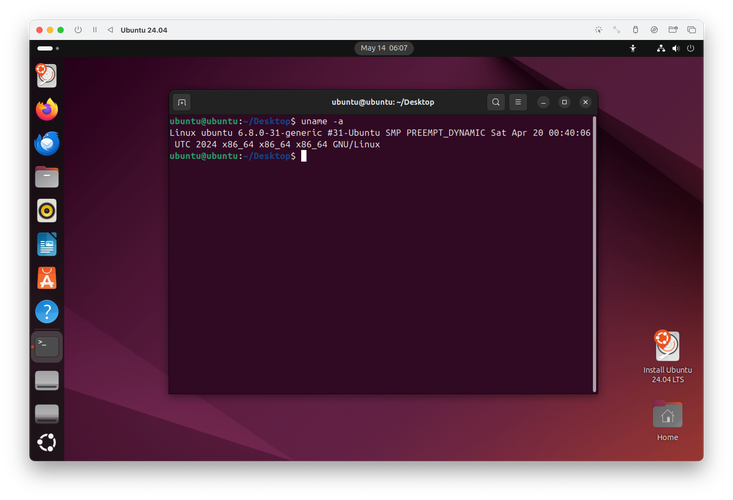Open the App Center in dock
Screen dimensions: 733x500
(47, 278)
